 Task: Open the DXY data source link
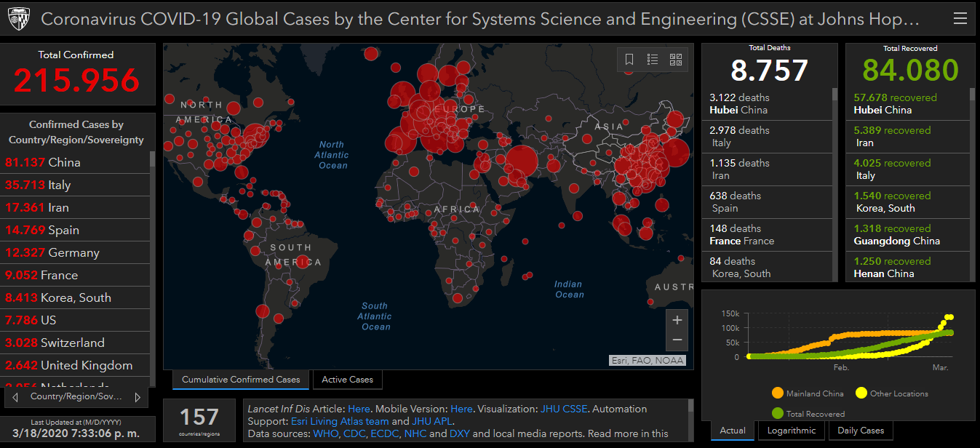pyautogui.click(x=459, y=433)
